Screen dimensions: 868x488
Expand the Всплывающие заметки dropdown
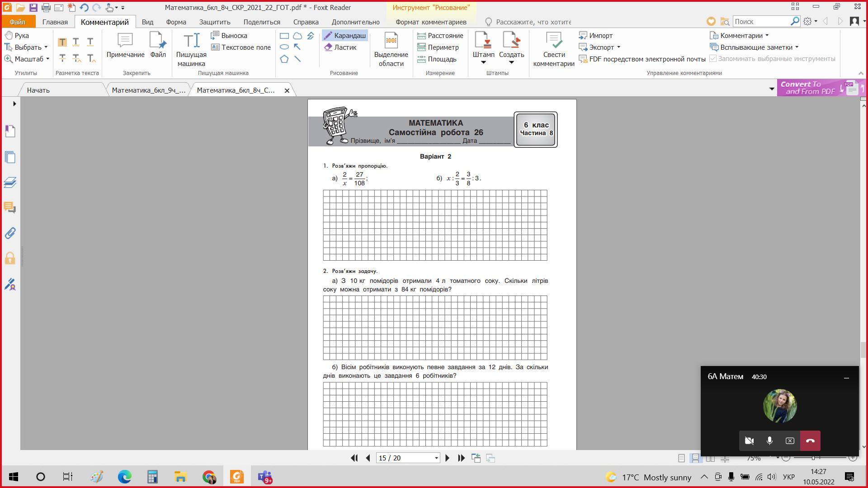pyautogui.click(x=797, y=47)
